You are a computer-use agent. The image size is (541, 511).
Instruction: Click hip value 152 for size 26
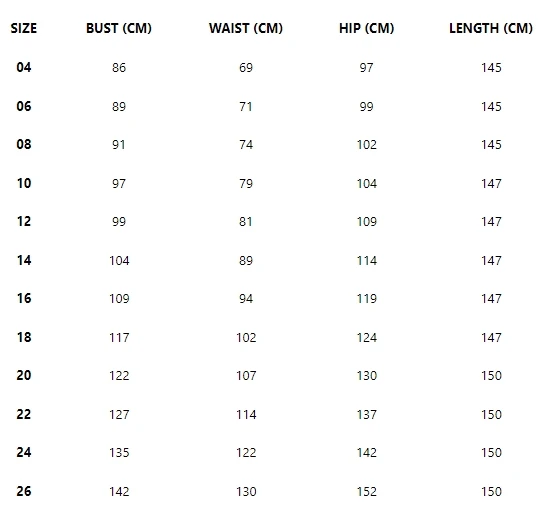tap(366, 491)
